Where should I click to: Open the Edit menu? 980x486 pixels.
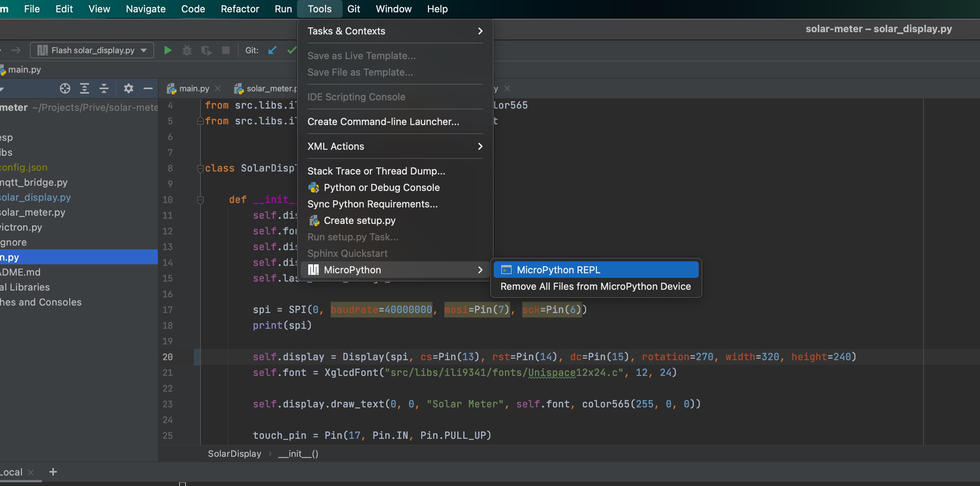click(x=64, y=9)
